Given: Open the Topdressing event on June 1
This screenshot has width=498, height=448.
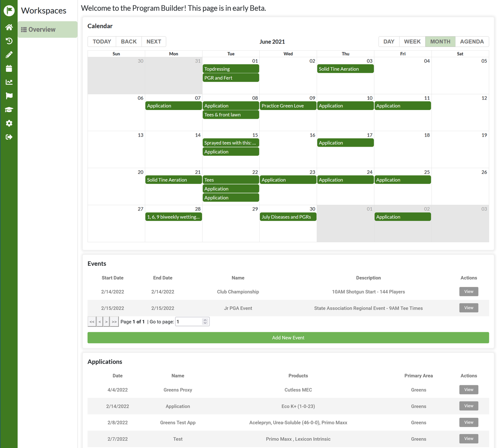Looking at the screenshot, I should (231, 69).
